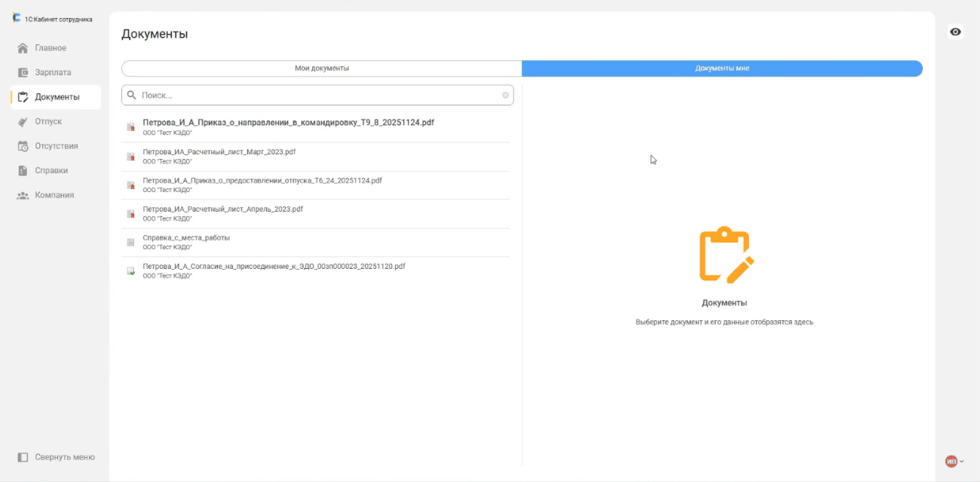Open Зарплата wallet icon in sidebar
Viewport: 980px width, 482px height.
pyautogui.click(x=23, y=73)
